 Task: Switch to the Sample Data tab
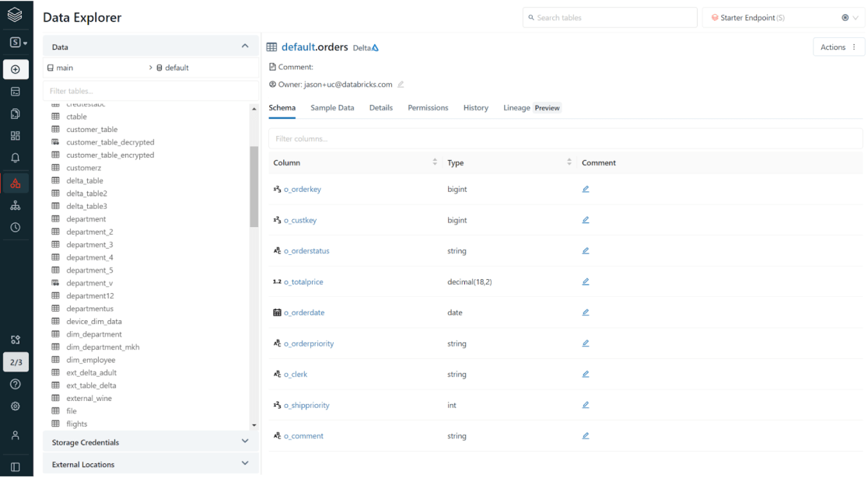[332, 108]
